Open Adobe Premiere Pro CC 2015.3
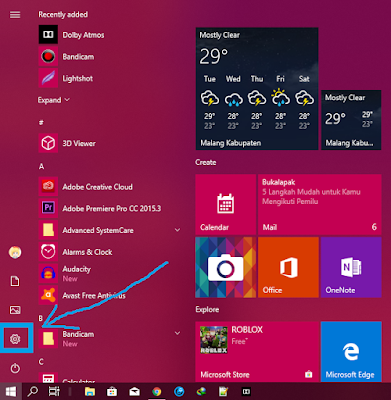Viewport: 391px width, 400px height. click(x=100, y=208)
